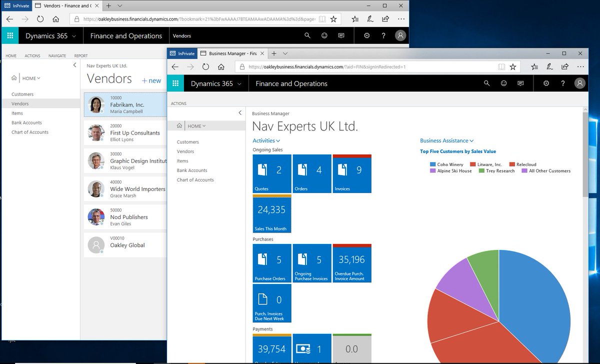Screen dimensions: 600x364
Task: Click Trey Research green legend swatch
Action: (481, 171)
